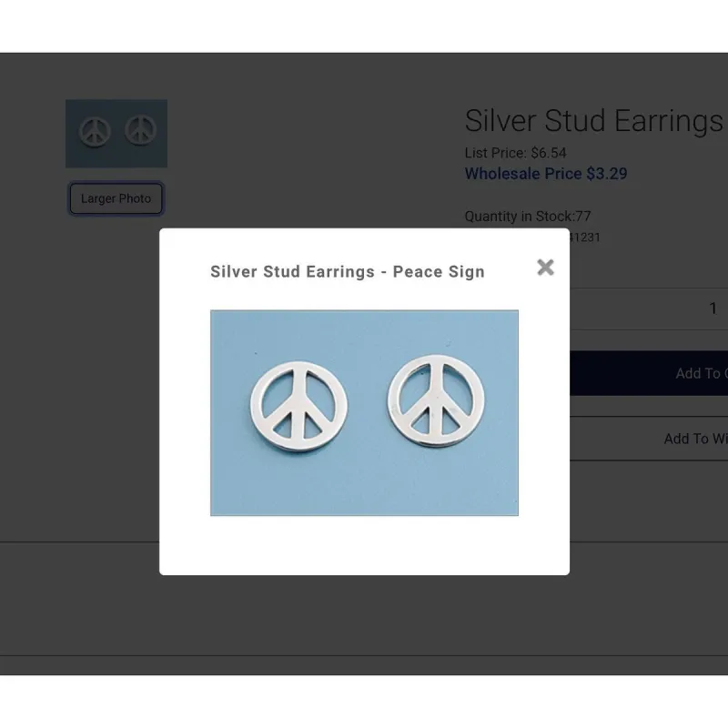Click the right peace sign earring in the enlarged photo
Viewport: 728px width, 728px height.
click(x=436, y=400)
